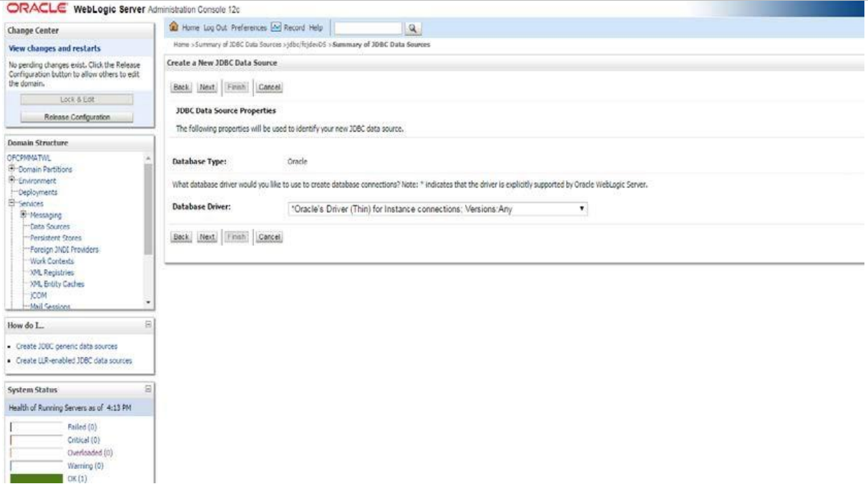Open Domain Partitions in the tree
The image size is (868, 499).
[45, 170]
